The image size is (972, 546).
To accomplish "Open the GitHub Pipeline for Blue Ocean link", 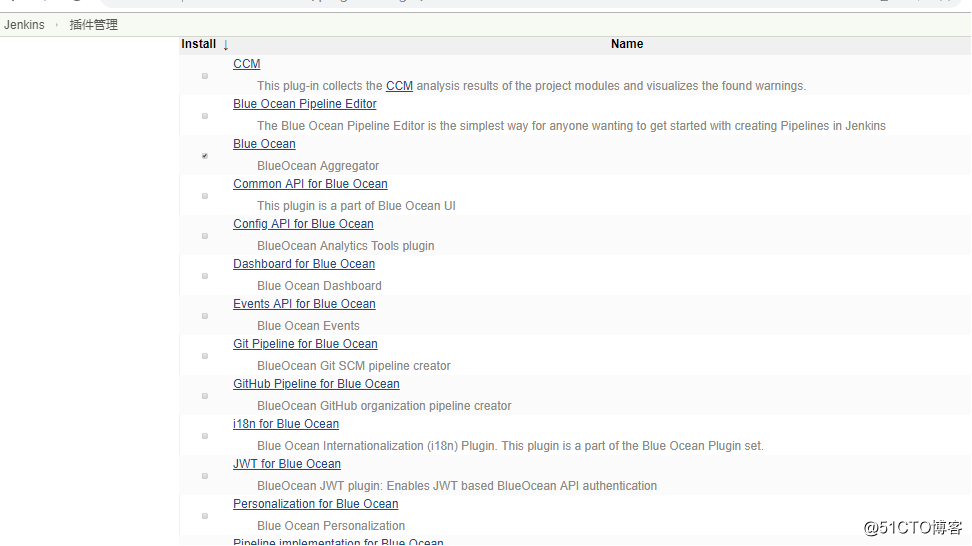I will pyautogui.click(x=316, y=384).
